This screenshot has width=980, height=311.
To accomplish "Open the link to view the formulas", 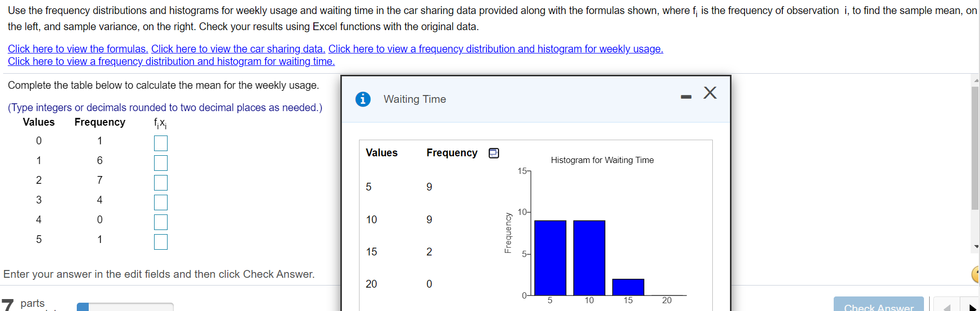I will [77, 48].
